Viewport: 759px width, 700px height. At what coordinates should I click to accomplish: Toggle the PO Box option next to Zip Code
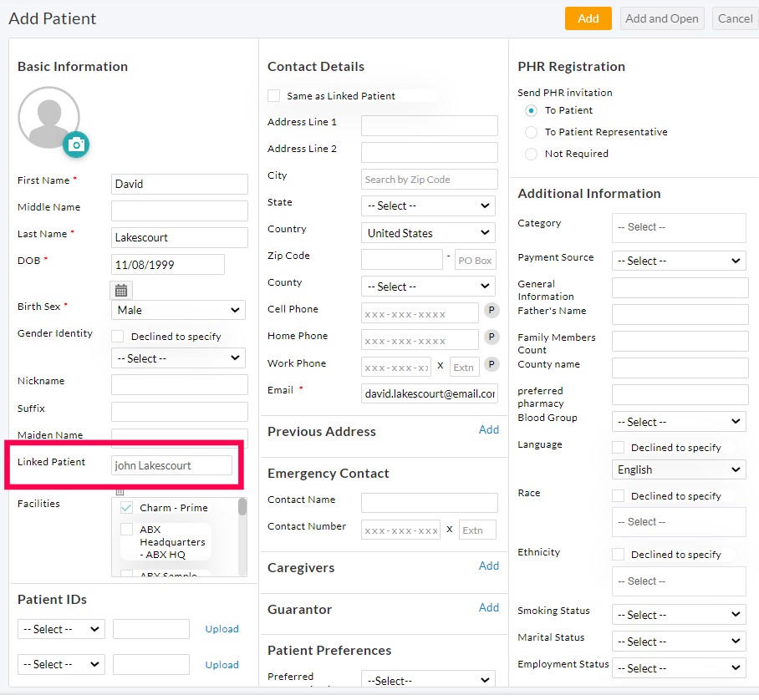point(475,260)
